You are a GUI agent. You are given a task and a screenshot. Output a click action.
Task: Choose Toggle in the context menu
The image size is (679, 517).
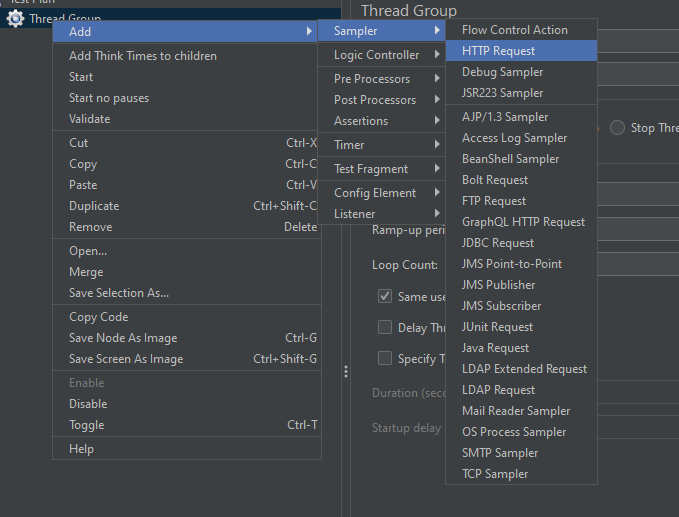tap(186, 425)
